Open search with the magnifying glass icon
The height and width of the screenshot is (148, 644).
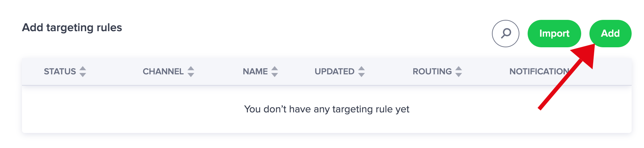click(x=505, y=34)
